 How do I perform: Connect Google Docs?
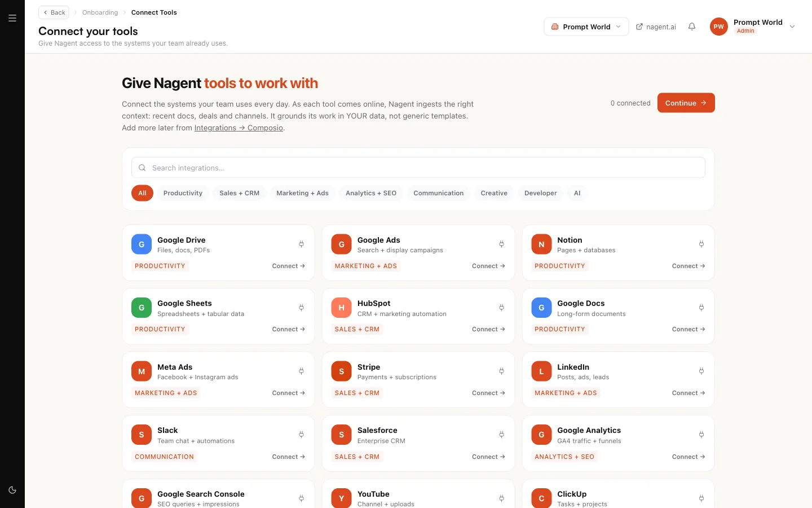pos(689,329)
